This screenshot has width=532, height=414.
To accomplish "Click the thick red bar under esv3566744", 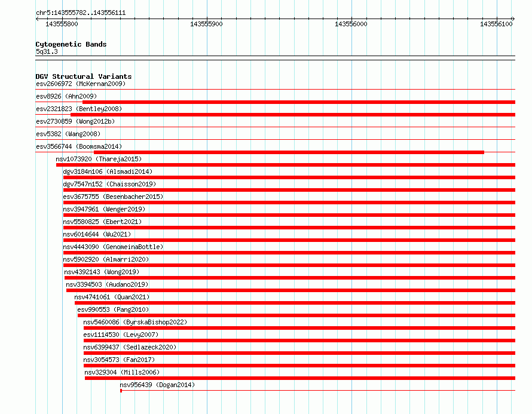I will click(289, 152).
